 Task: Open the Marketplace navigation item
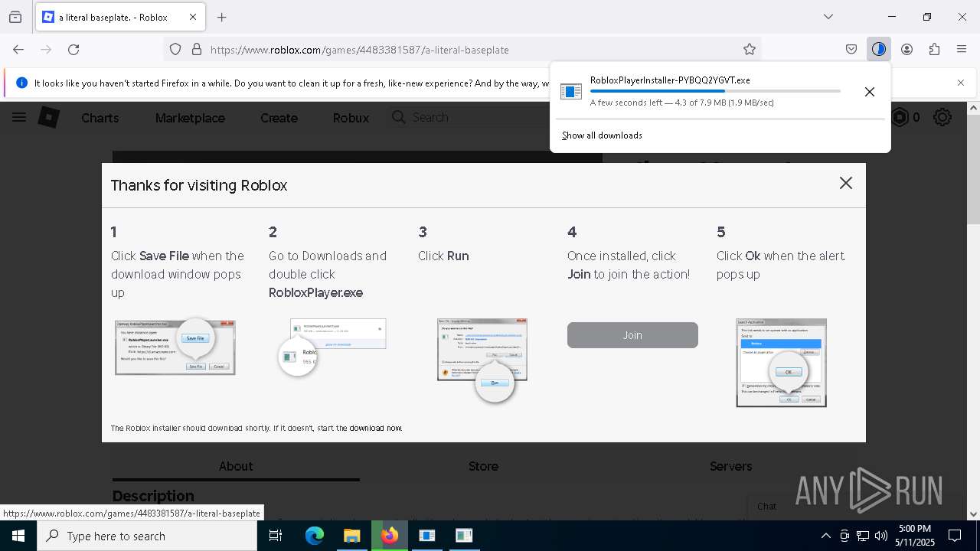point(190,118)
